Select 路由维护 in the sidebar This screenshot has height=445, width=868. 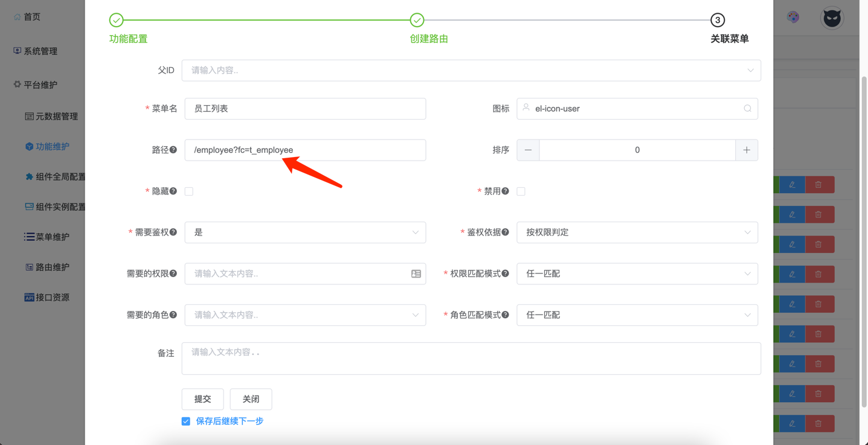click(52, 267)
